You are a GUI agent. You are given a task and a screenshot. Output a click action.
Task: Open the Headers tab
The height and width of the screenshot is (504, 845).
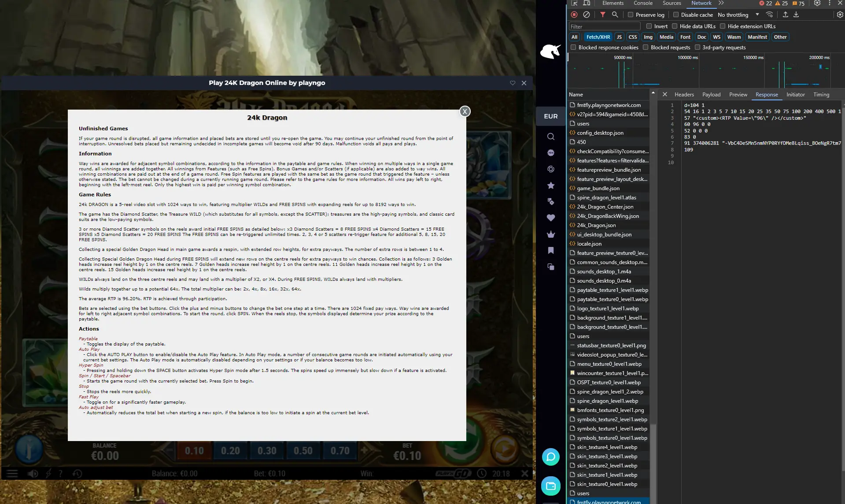[684, 94]
